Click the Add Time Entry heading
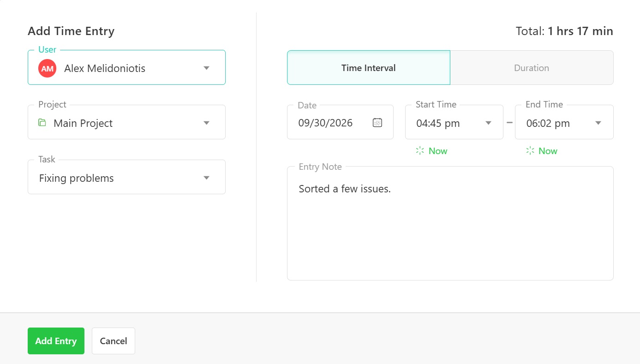This screenshot has height=364, width=640. tap(71, 31)
